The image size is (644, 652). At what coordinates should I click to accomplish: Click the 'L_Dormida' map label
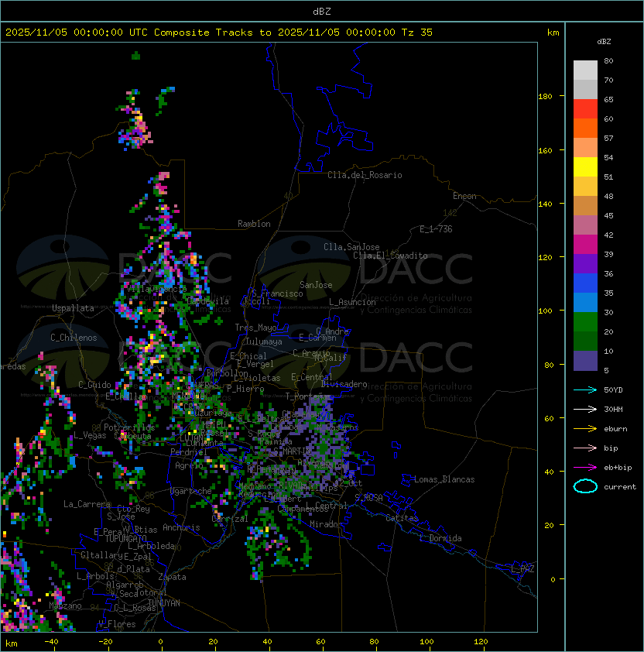pos(440,538)
